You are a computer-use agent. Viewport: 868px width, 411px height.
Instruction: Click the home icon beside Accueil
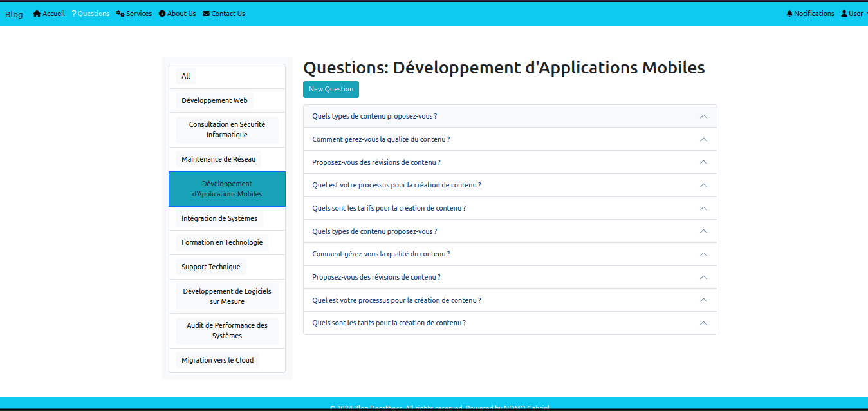pos(37,14)
